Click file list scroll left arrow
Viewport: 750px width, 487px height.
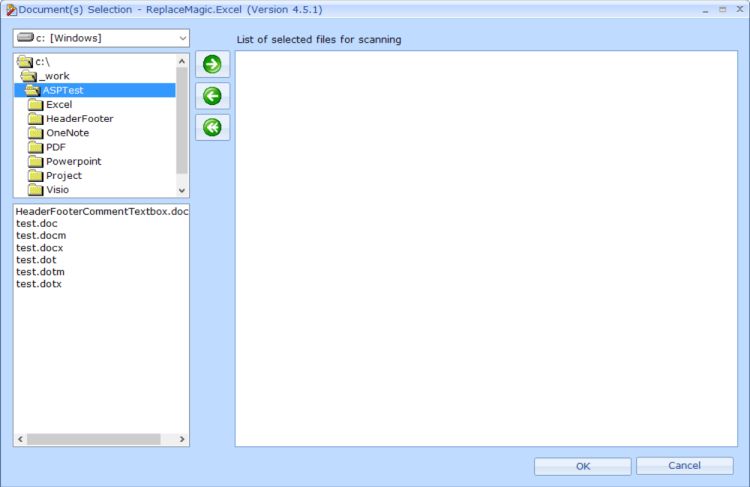[x=20, y=439]
